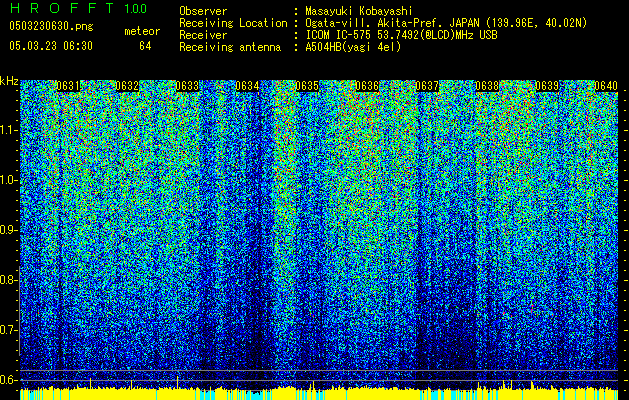629x400 pixels.
Task: Click the 0638 time marker
Action: [487, 86]
